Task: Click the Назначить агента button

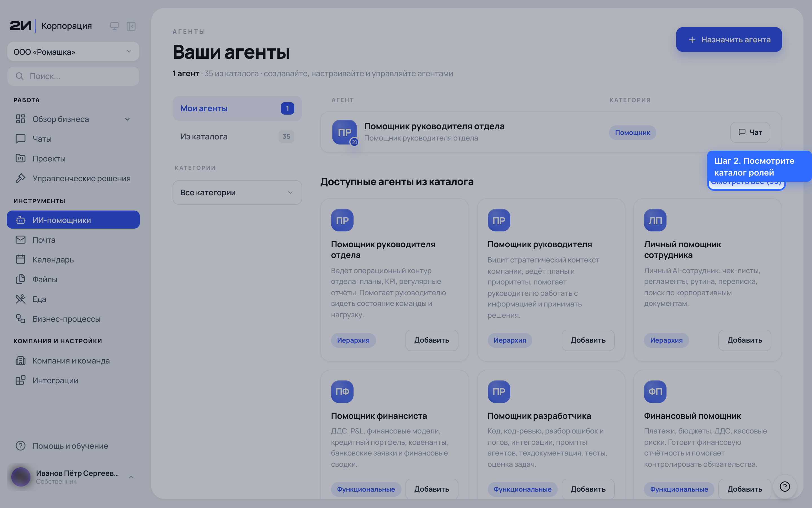Action: coord(729,40)
